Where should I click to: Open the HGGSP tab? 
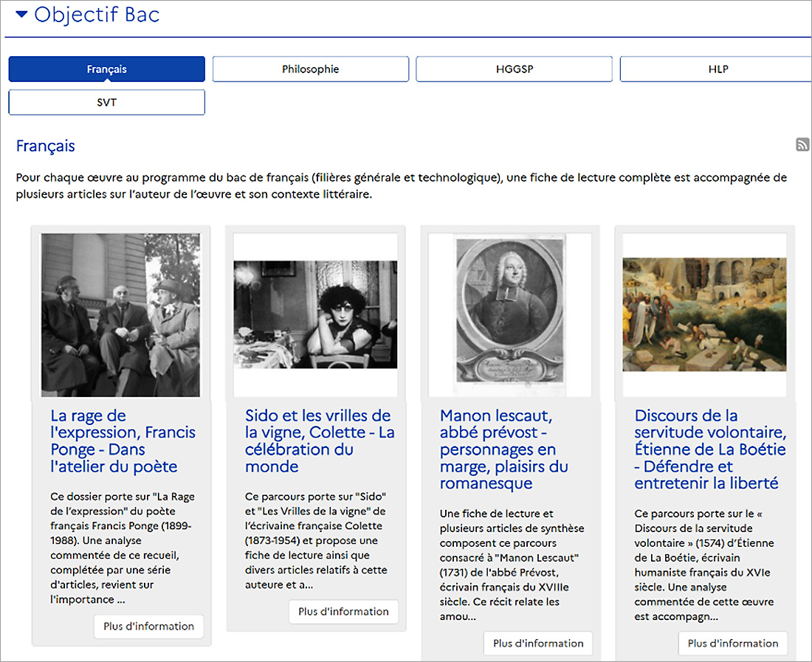point(514,69)
